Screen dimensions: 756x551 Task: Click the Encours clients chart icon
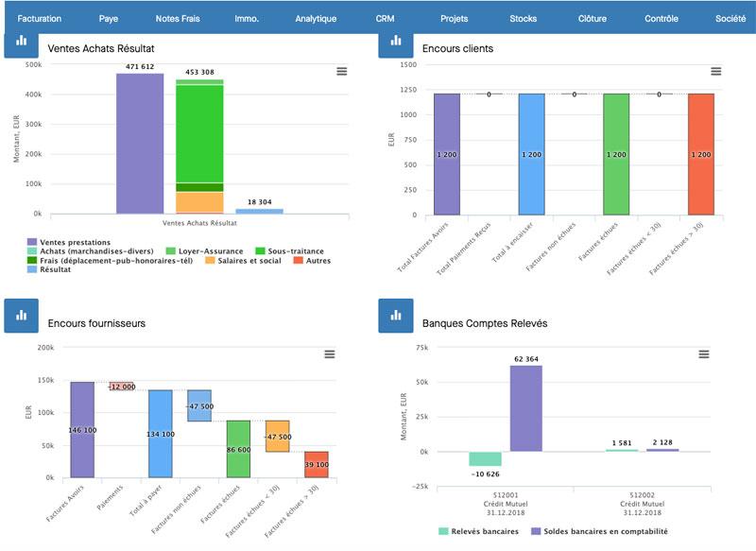[396, 45]
